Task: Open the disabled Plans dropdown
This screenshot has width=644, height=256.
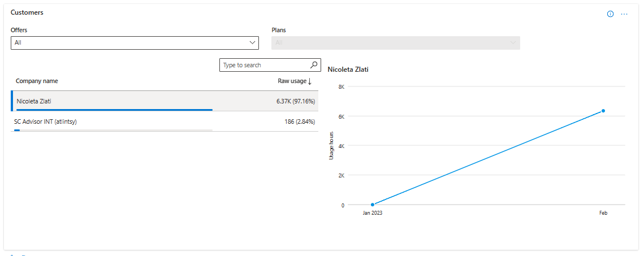Action: 396,43
